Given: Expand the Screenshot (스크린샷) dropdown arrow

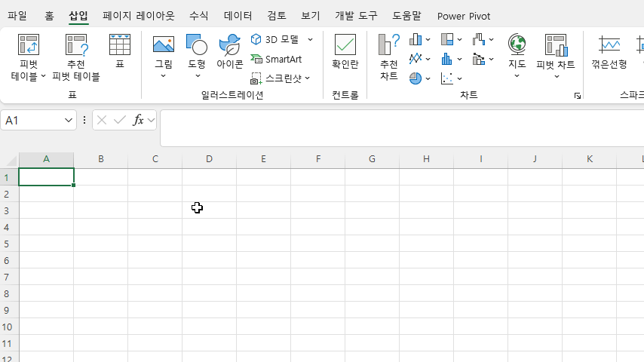Looking at the screenshot, I should 307,78.
